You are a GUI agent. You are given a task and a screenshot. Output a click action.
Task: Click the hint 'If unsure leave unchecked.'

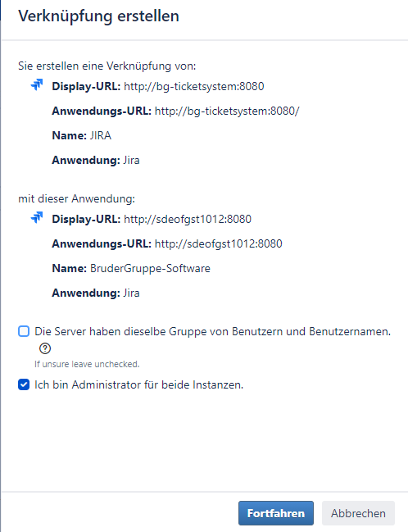[87, 364]
